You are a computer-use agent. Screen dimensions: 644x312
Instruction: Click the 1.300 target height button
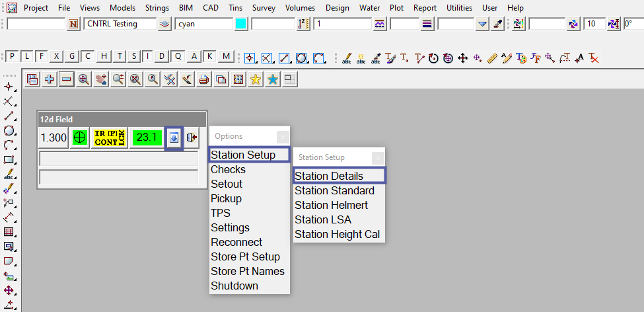coord(54,137)
